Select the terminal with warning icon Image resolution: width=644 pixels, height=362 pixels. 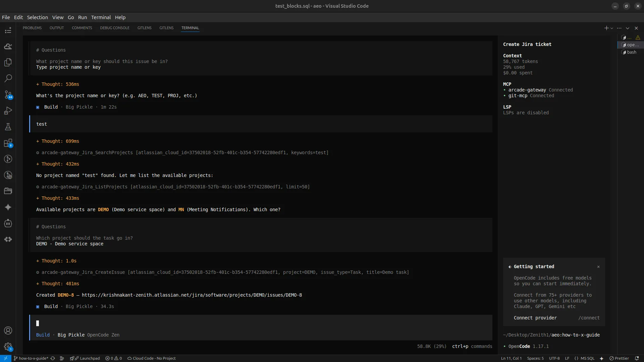pos(631,38)
